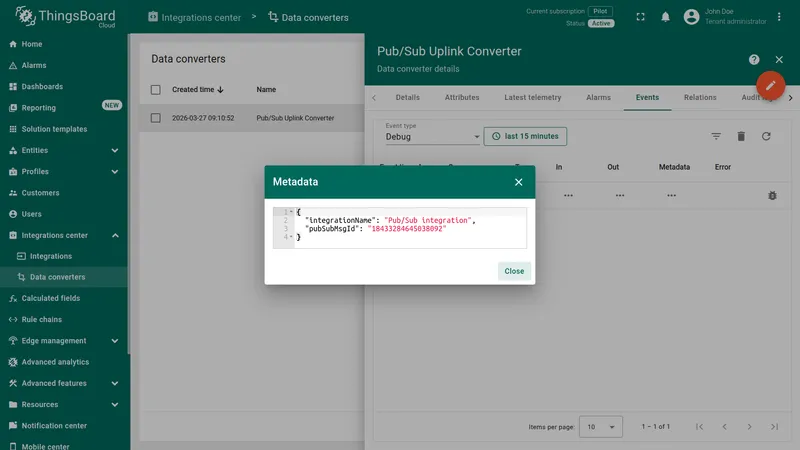Screen dimensions: 800x450
Task: Open Items per page dropdown
Action: [x=601, y=427]
